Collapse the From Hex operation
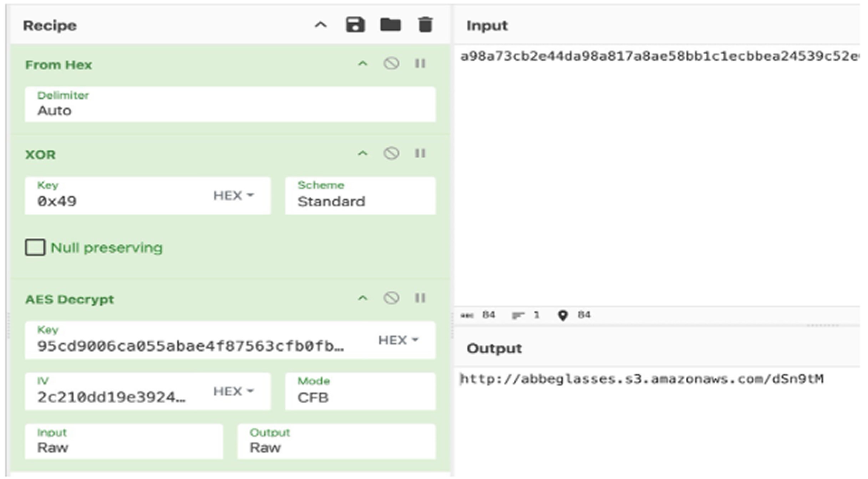 point(362,64)
